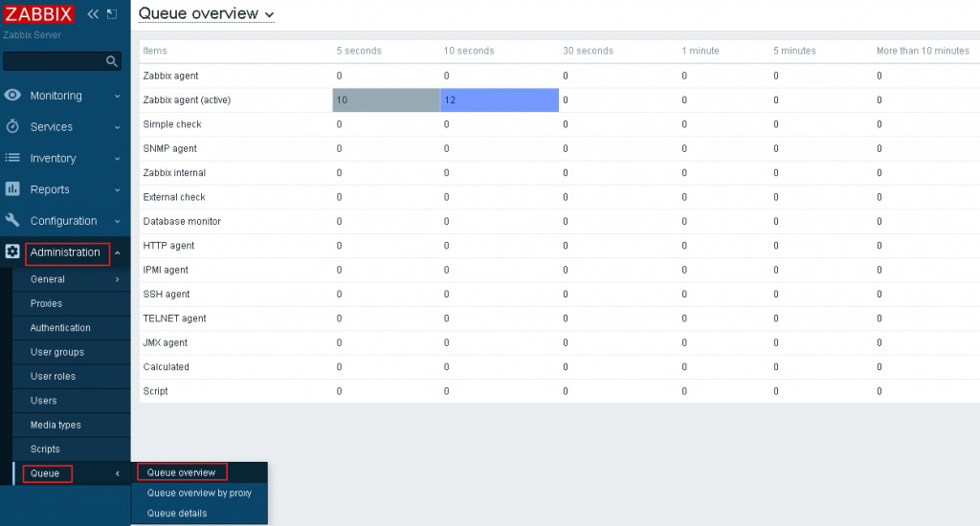Click the Administration gear icon
Screen dimensions: 980x526
[x=12, y=252]
